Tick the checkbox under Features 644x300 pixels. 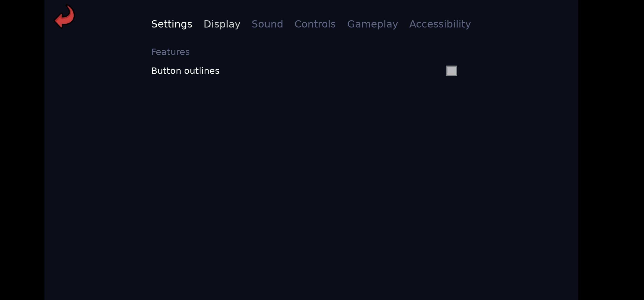(x=451, y=71)
